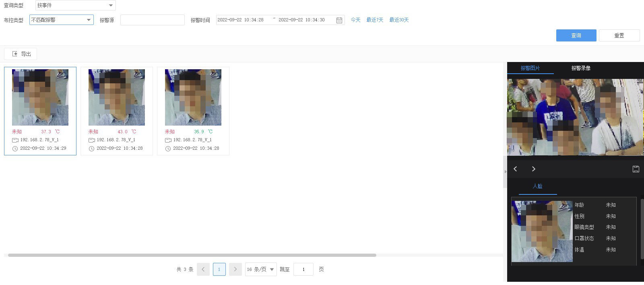644x285 pixels.
Task: Show previous alarm picture with left arrow
Action: [x=515, y=169]
